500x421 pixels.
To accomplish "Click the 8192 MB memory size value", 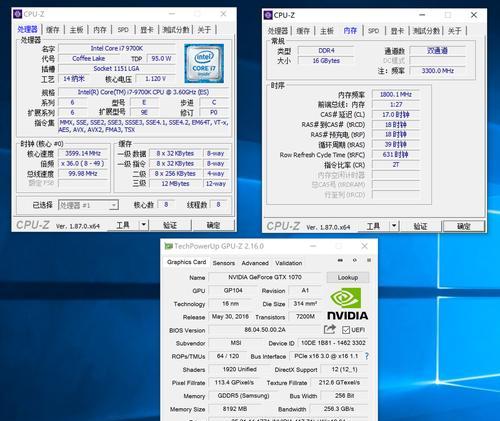I will coord(235,409).
